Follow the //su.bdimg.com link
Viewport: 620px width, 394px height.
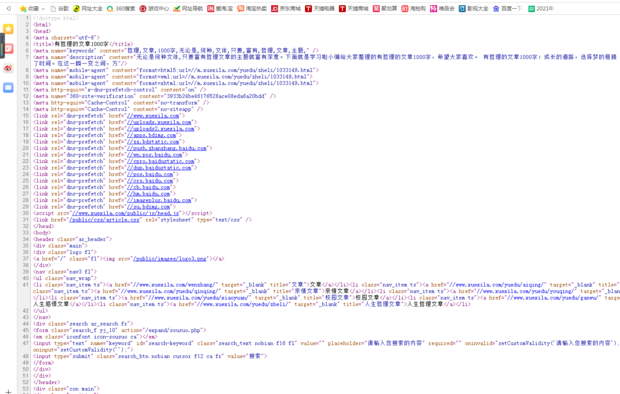(148, 207)
